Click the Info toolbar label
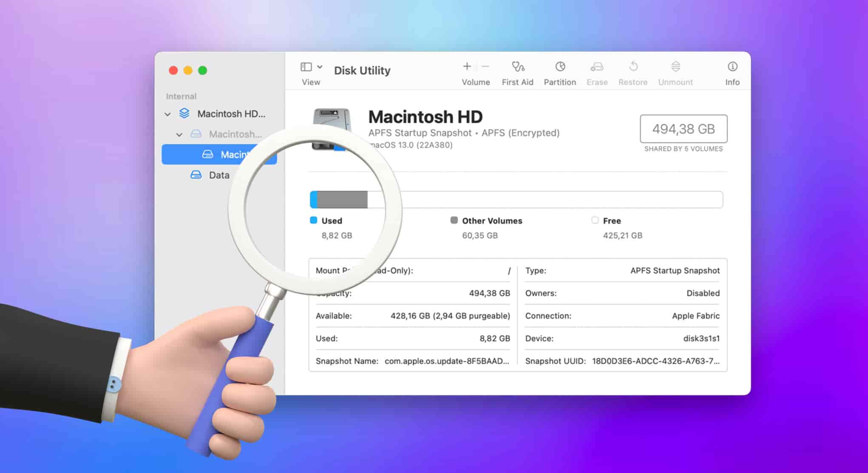Viewport: 868px width, 473px height. (732, 82)
